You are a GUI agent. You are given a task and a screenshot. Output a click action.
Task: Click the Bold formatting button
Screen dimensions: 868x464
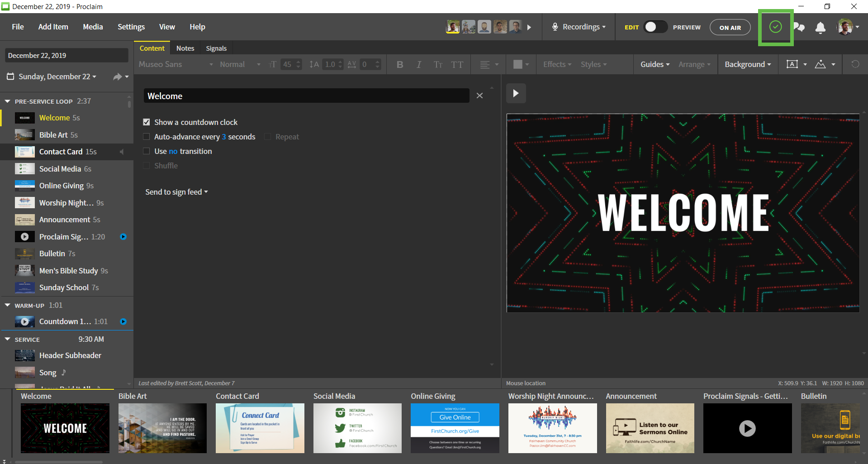pos(400,64)
